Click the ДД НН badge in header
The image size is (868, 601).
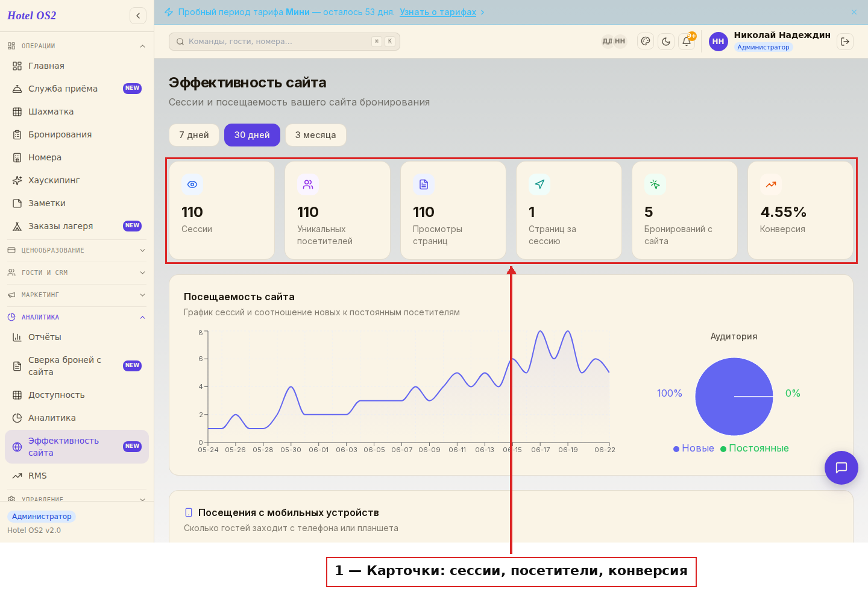click(x=614, y=42)
